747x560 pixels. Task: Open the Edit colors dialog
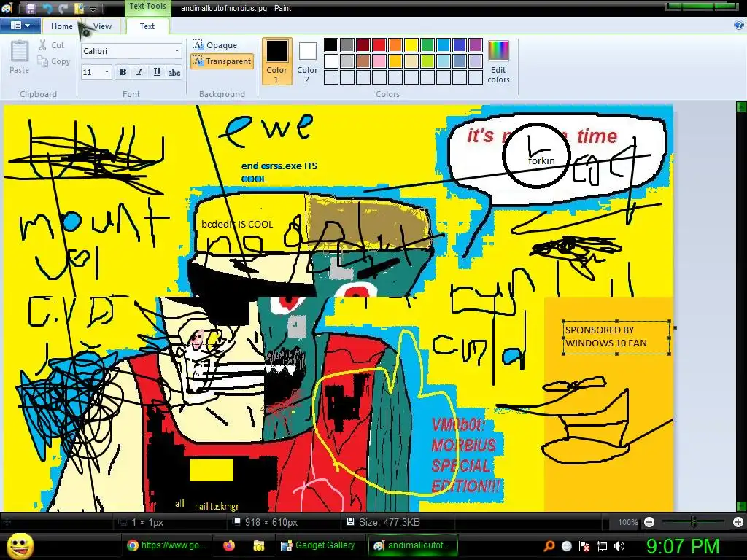click(x=498, y=61)
